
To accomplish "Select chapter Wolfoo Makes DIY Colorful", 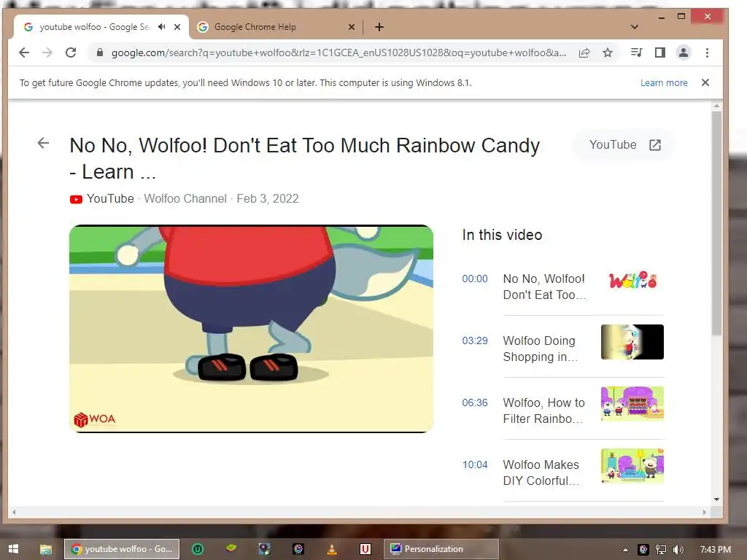I will pyautogui.click(x=541, y=472).
